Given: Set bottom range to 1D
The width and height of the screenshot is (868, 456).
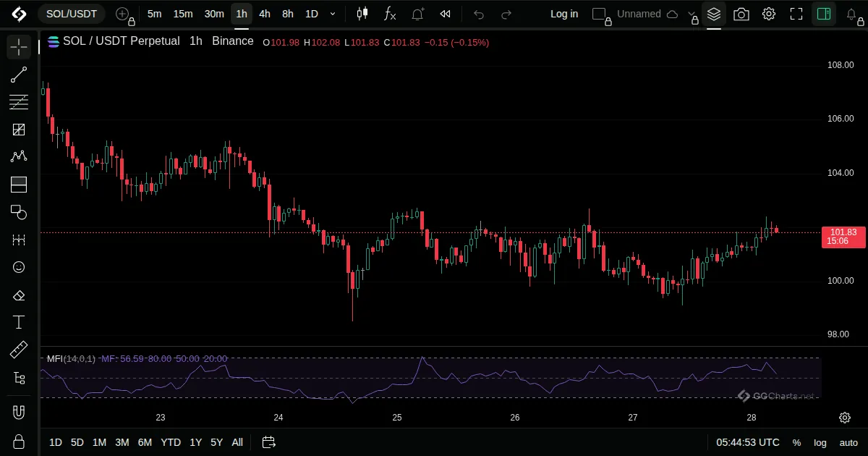Looking at the screenshot, I should click(x=56, y=442).
